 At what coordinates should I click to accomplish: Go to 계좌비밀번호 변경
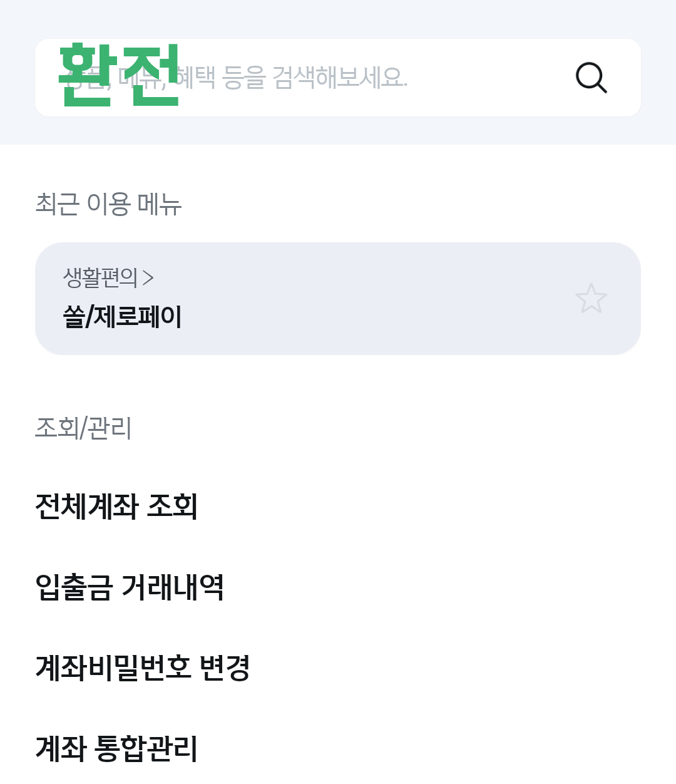[x=143, y=670]
